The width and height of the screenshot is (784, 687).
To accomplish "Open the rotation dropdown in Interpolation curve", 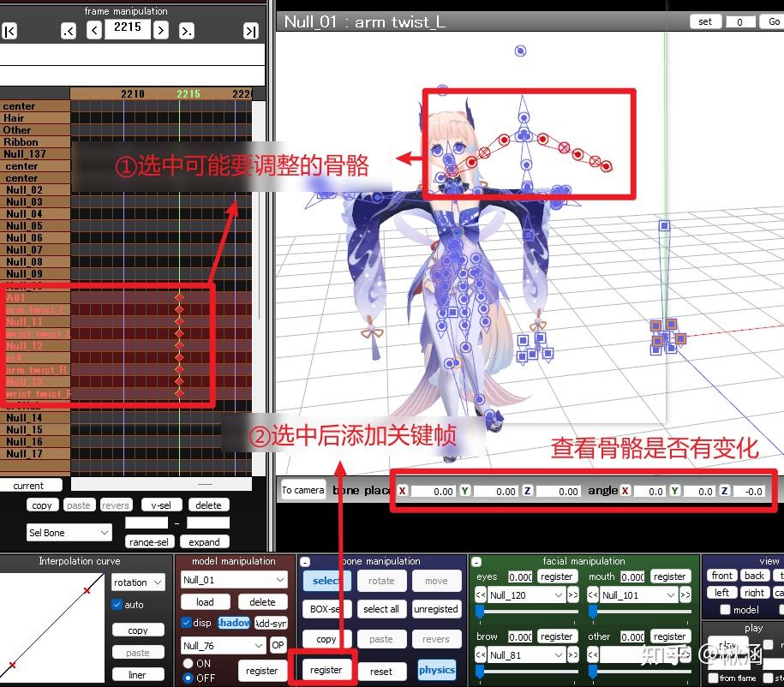I will (x=138, y=582).
